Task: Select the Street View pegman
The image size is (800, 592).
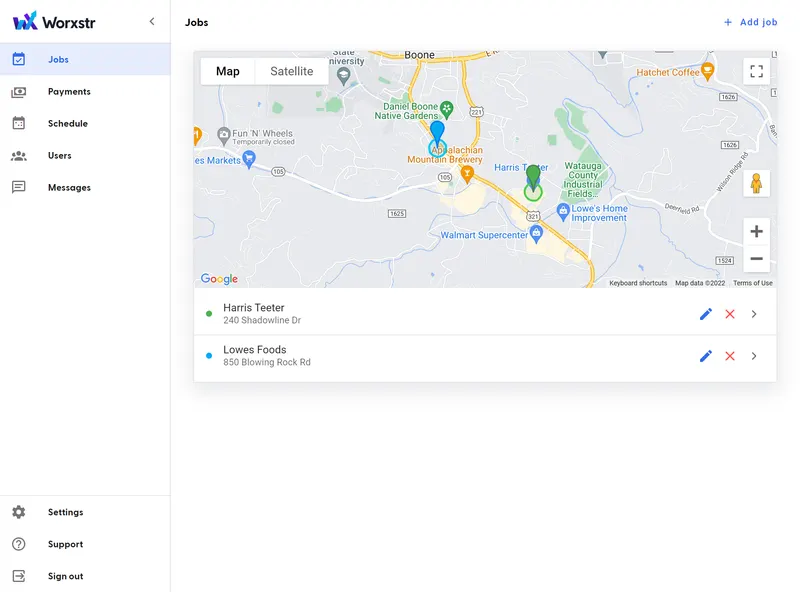Action: click(757, 183)
